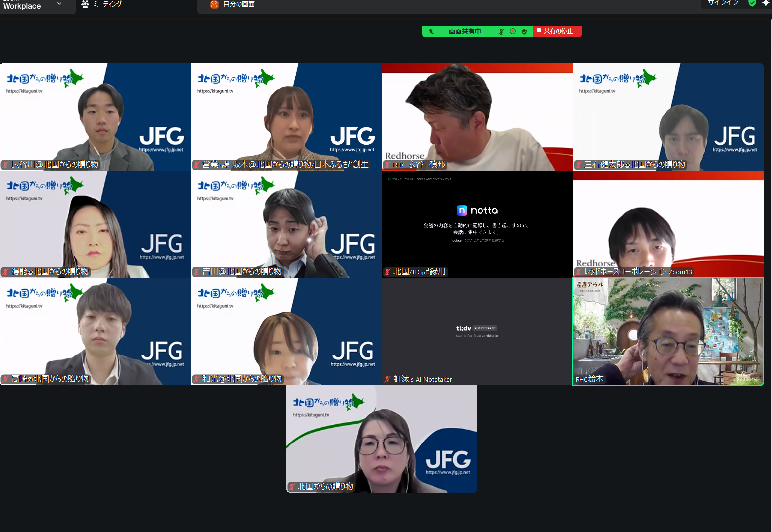Click the muted mic icon on 虹汰's AI Notetaker

[x=387, y=379]
